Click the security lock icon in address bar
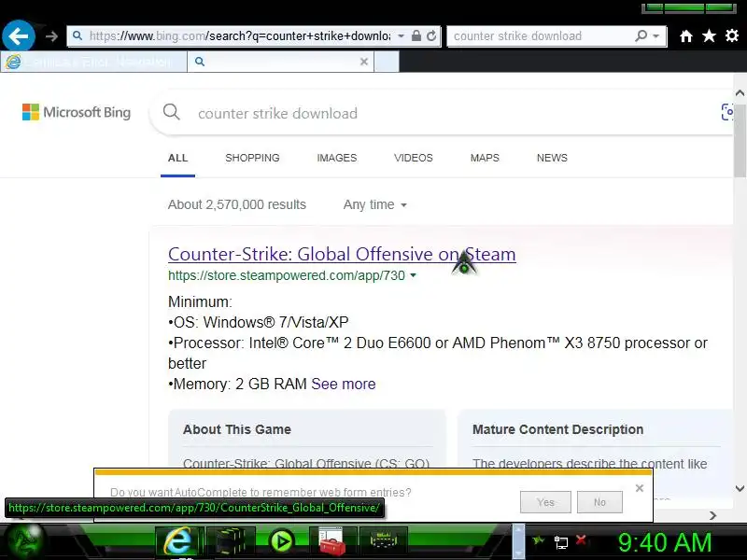This screenshot has width=747, height=560. pyautogui.click(x=416, y=36)
